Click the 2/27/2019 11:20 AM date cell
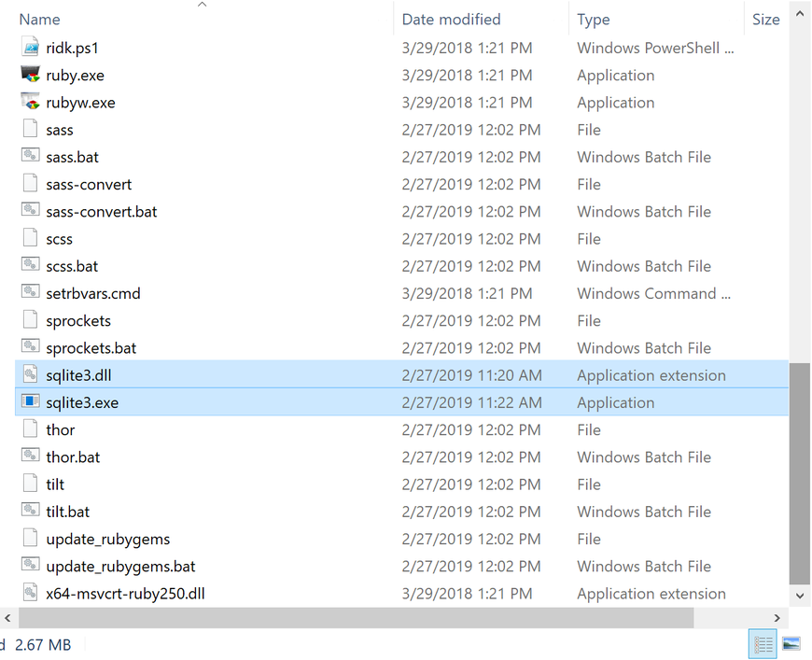Viewport: 812px width, 660px height. pos(471,375)
